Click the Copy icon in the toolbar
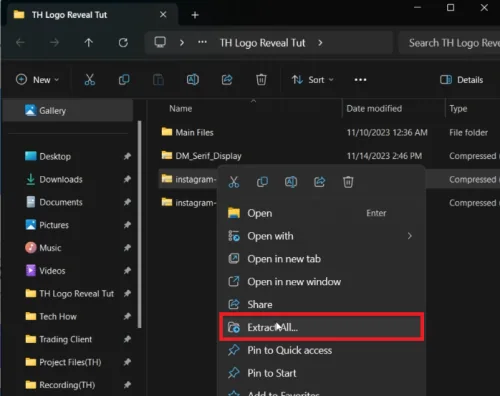 [124, 80]
